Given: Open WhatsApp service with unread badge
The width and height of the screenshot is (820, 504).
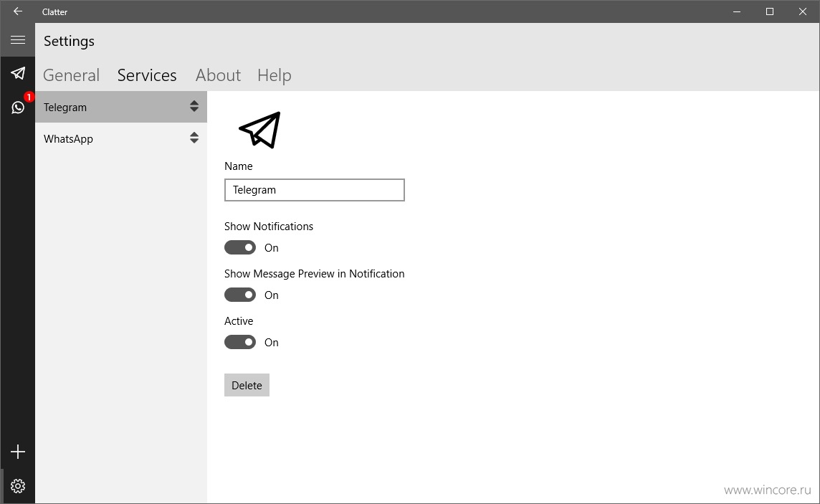Looking at the screenshot, I should 18,107.
